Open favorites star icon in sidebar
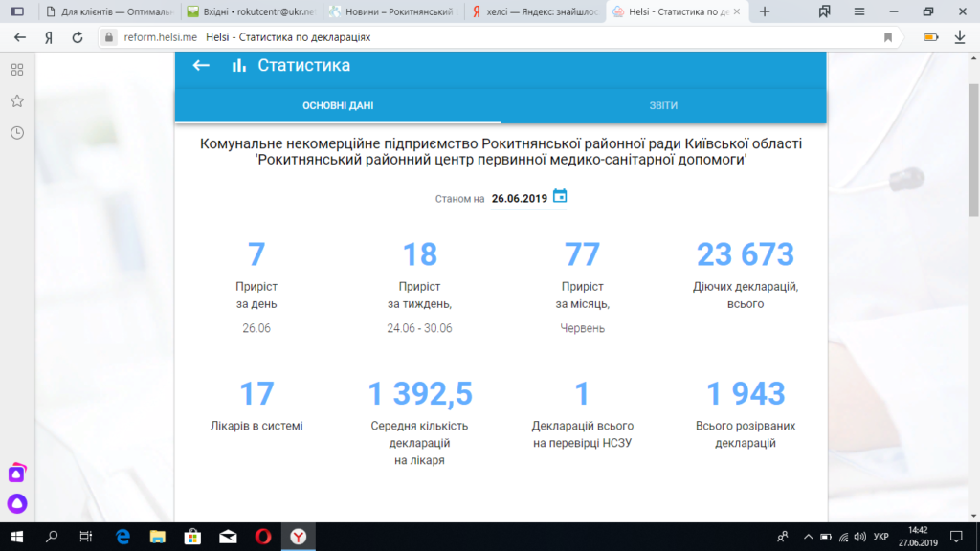The image size is (980, 551). point(17,101)
